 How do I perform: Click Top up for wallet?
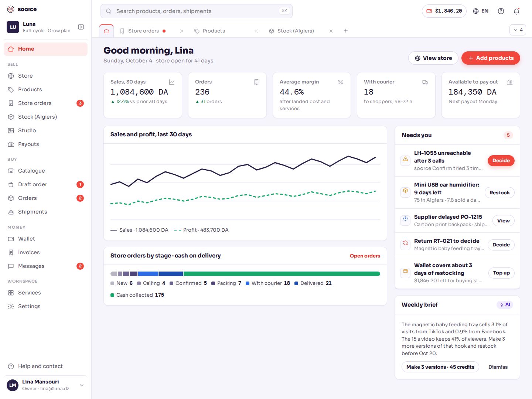[501, 273]
